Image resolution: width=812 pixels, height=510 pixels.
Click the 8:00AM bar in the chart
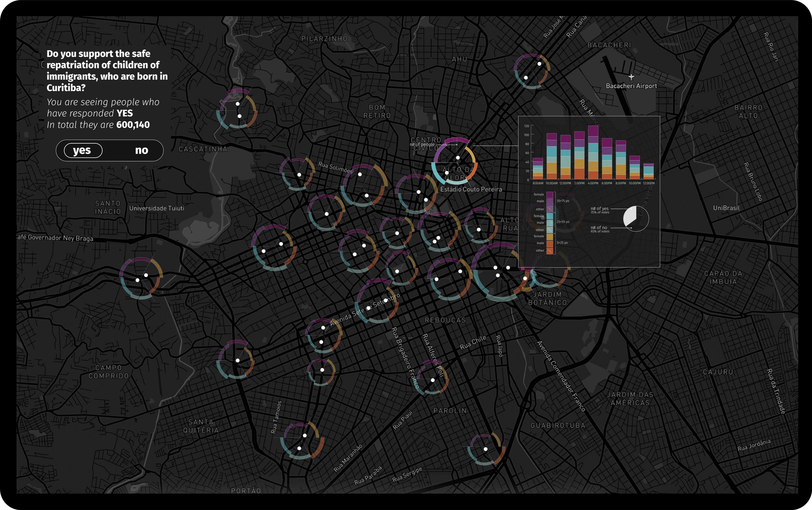(538, 168)
